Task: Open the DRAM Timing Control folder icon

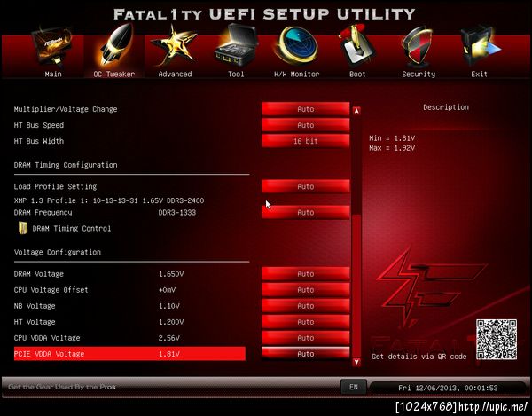Action: click(x=23, y=228)
